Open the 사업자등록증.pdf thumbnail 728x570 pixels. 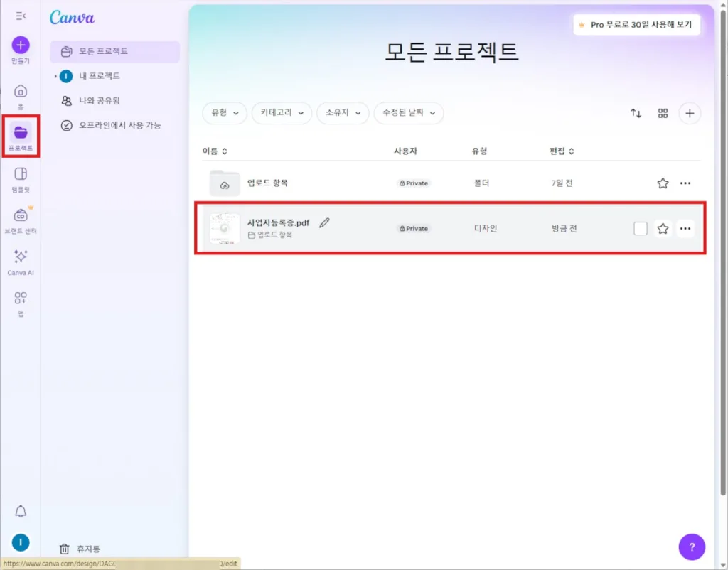point(224,229)
